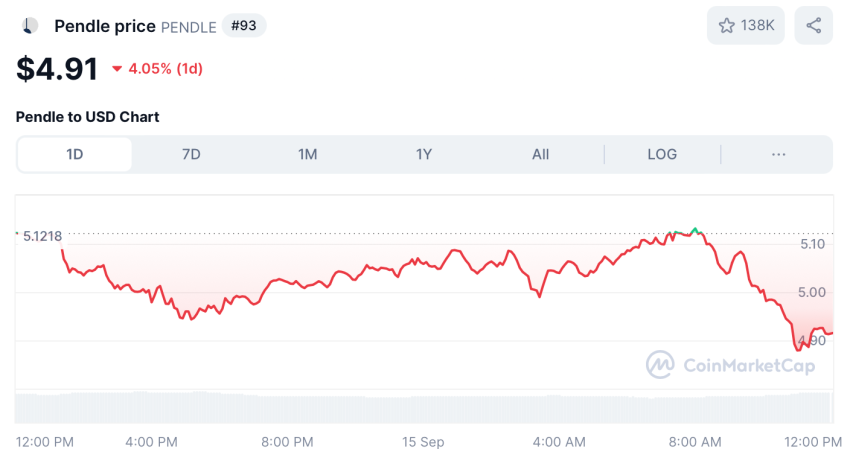Click the 4.05% (1d) change label
This screenshot has width=850, height=449.
coord(165,69)
